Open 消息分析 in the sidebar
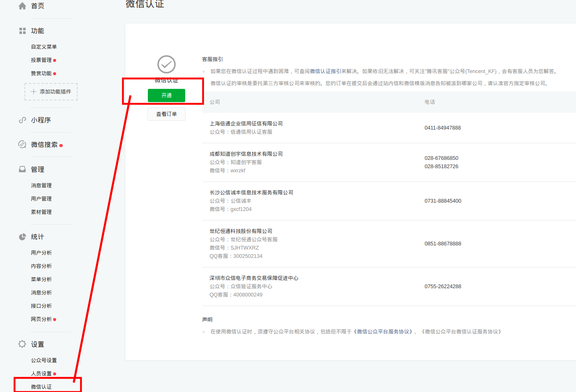Screen dimensions: 576x392 (41, 293)
